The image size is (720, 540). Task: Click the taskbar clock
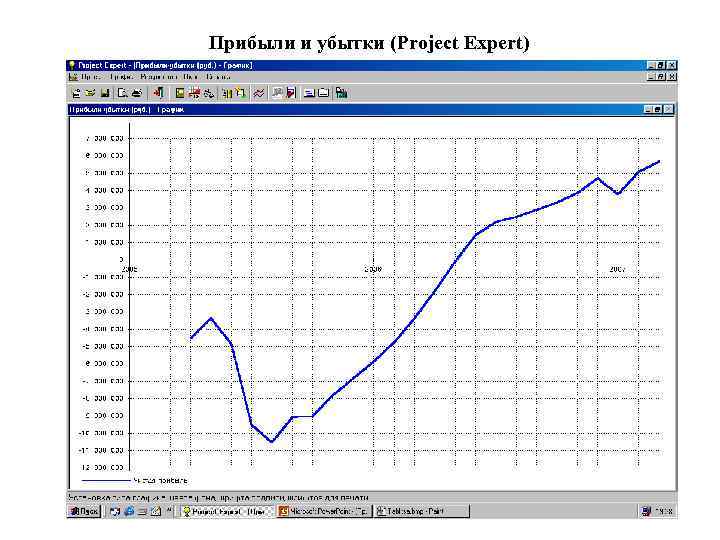664,511
